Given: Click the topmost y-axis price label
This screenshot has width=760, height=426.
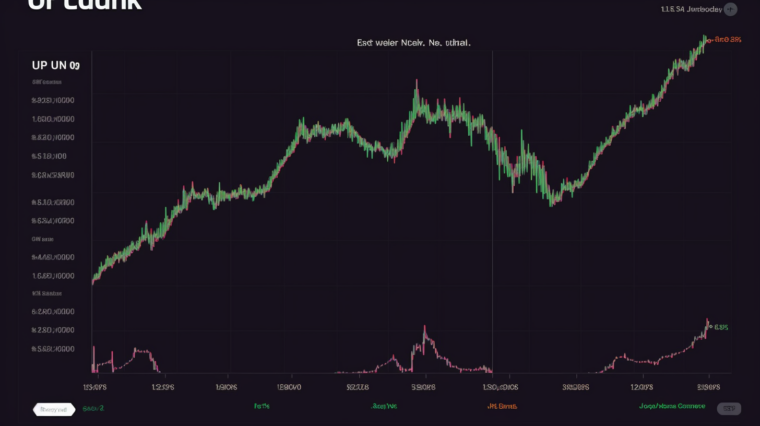Looking at the screenshot, I should click(52, 101).
